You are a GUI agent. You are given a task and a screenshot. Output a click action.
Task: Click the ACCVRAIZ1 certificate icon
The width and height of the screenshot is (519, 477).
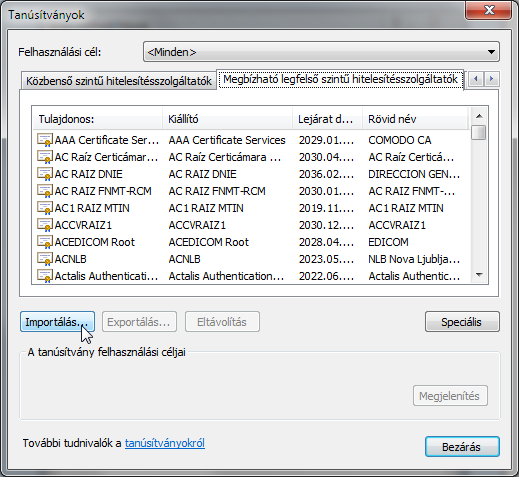pos(45,225)
